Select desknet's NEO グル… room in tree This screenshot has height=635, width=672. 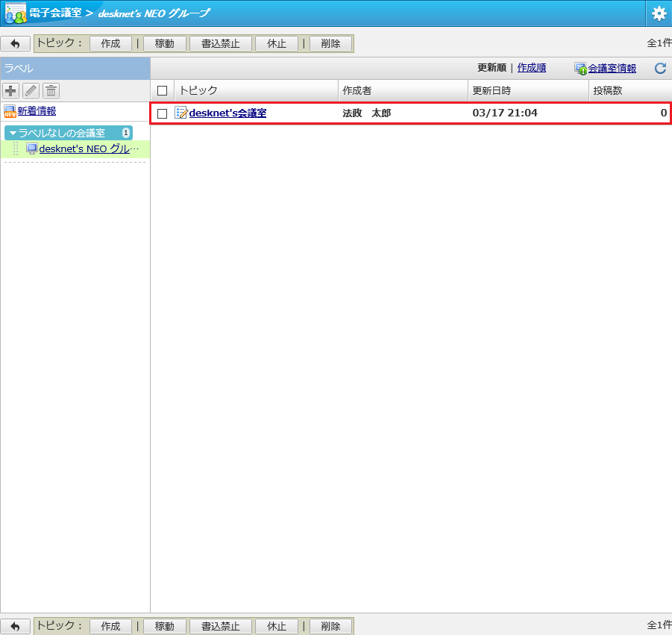pyautogui.click(x=90, y=148)
